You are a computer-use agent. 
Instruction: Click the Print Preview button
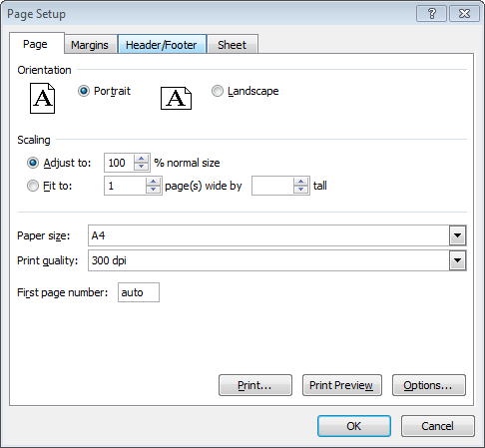point(341,385)
